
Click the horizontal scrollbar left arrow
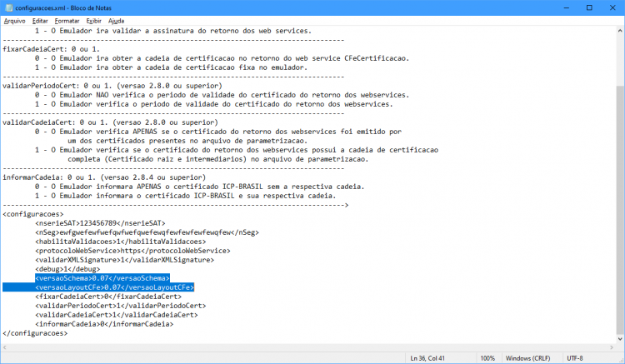tap(4, 347)
